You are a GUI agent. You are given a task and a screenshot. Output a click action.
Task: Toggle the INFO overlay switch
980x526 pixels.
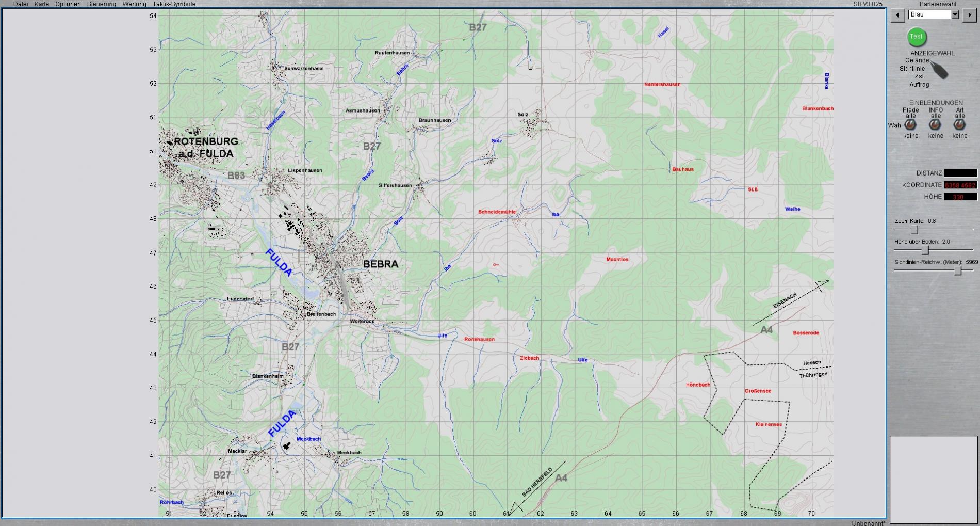tap(935, 125)
